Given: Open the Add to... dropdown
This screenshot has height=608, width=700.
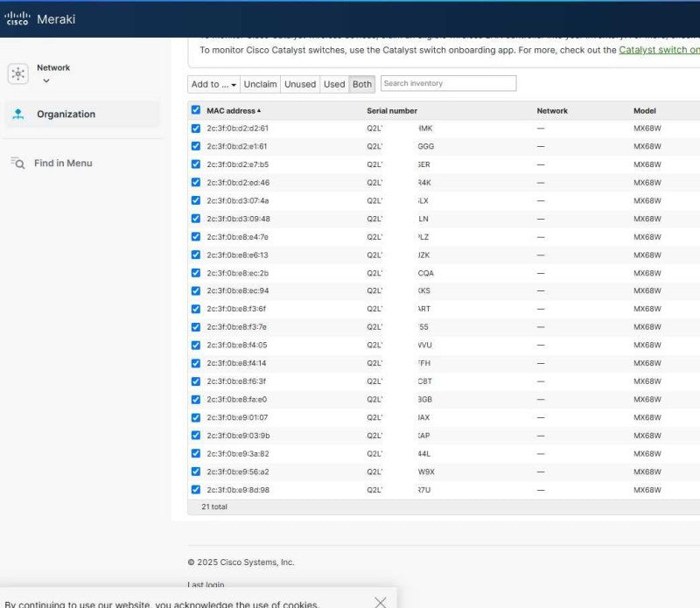Looking at the screenshot, I should [213, 84].
